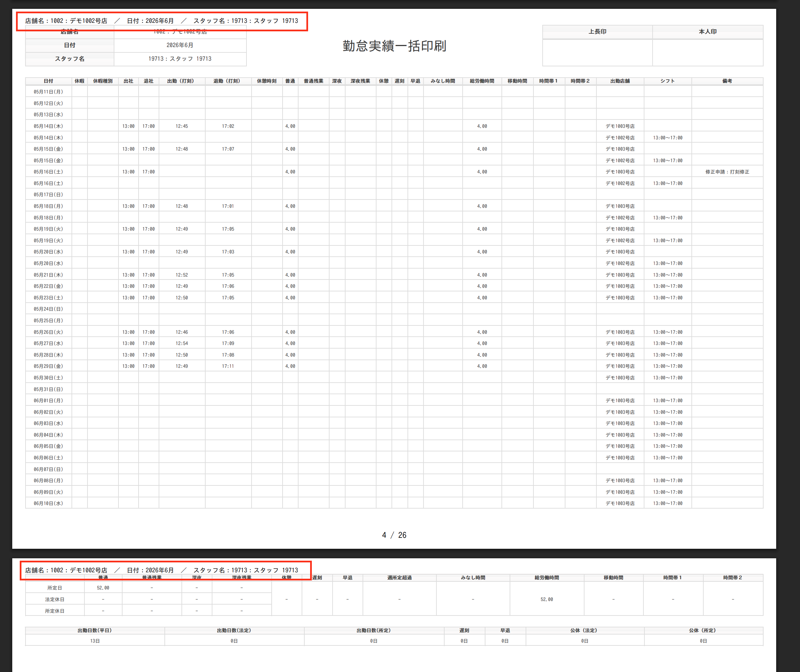Click the 12:54 clock-in time
The image size is (800, 672).
click(182, 343)
